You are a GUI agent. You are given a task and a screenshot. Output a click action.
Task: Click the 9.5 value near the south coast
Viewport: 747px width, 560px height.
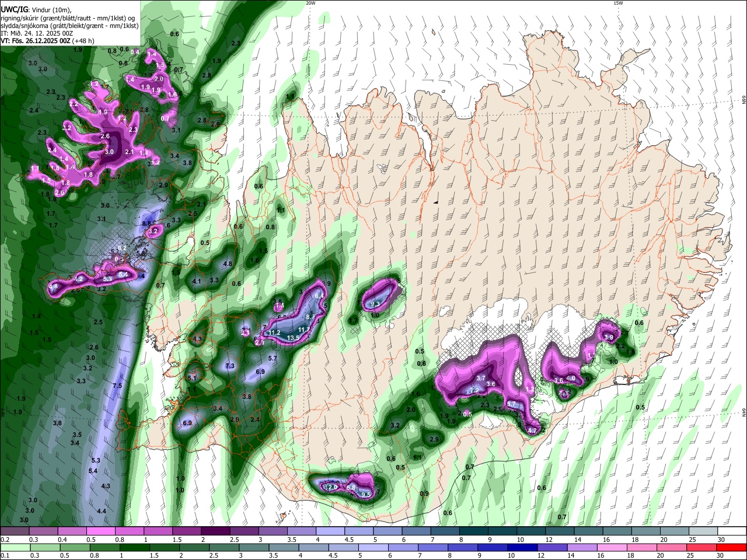366,495
